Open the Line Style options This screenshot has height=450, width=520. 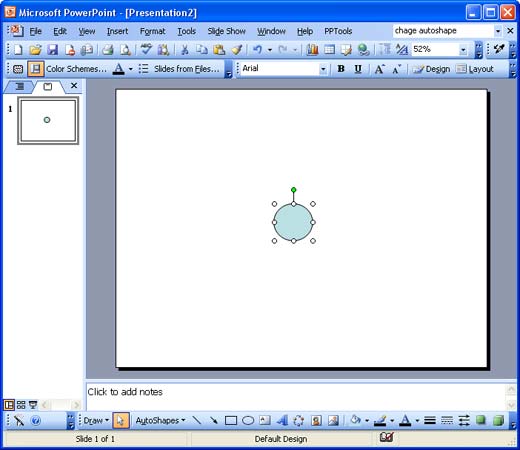pos(430,420)
